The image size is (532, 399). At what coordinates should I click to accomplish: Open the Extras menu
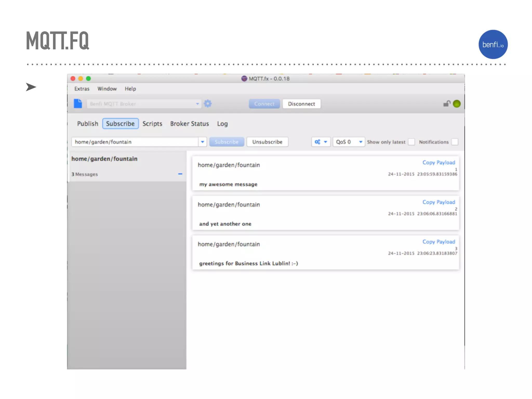(82, 89)
